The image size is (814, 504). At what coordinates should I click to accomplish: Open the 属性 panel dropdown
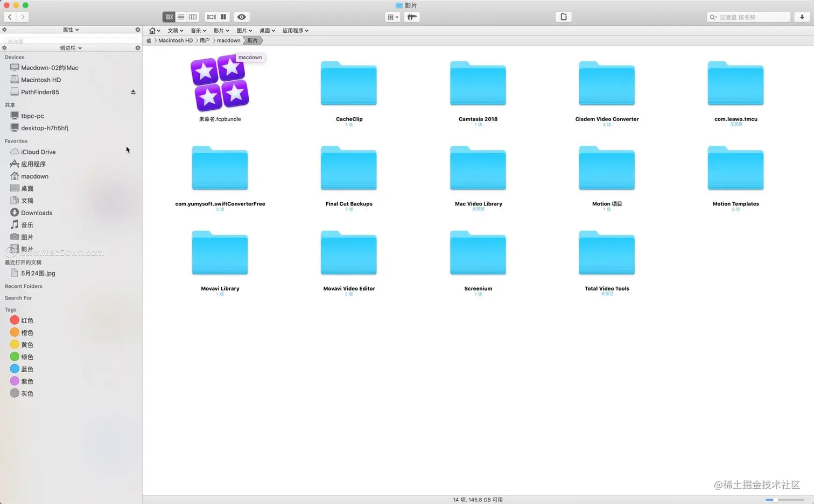click(x=71, y=30)
